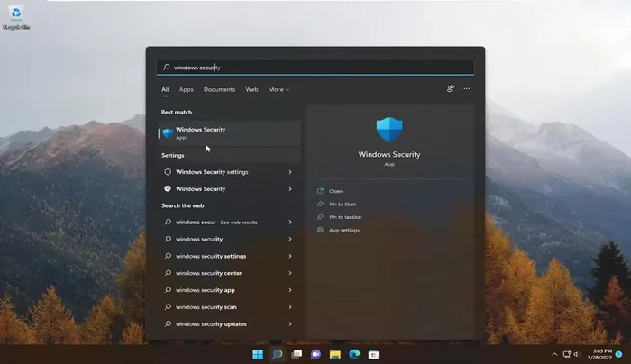This screenshot has height=364, width=631.
Task: Switch to the Web tab
Action: (251, 89)
